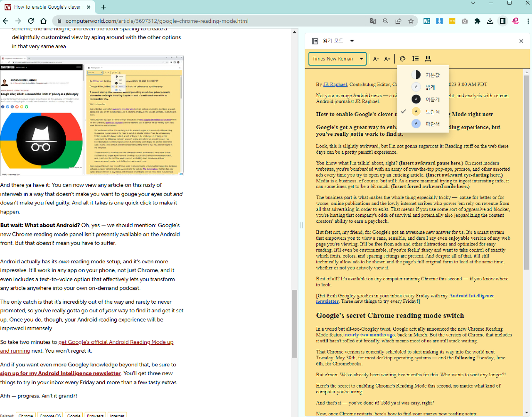Click the zoom magnifier icon in address bar
The width and height of the screenshot is (532, 417).
(x=386, y=21)
